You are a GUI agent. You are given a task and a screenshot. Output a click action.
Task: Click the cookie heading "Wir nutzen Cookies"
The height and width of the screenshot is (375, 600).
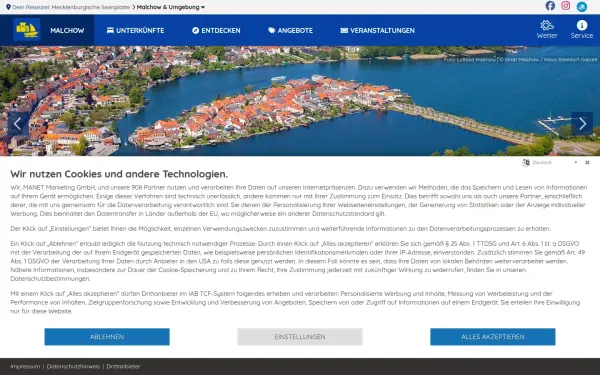click(x=119, y=174)
